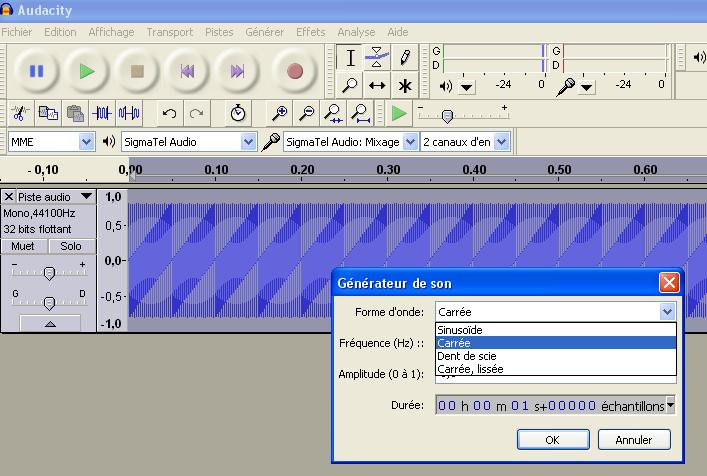Open the MME audio host dropdown

[x=86, y=142]
